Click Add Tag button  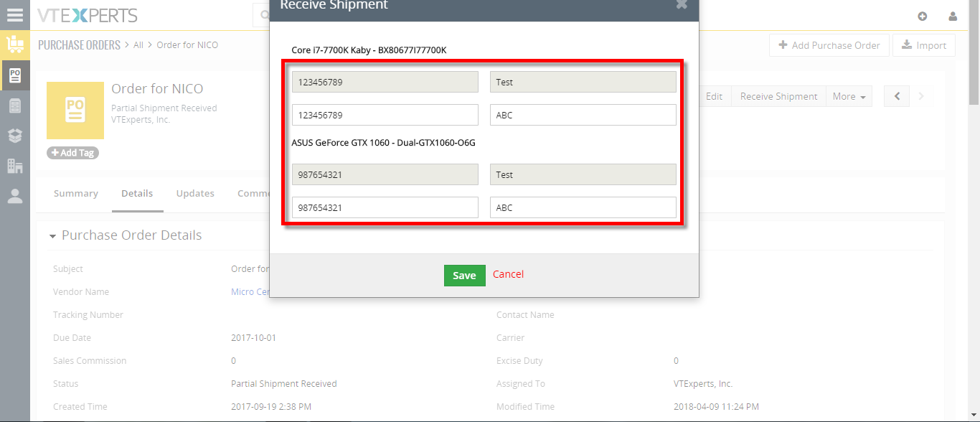click(73, 153)
